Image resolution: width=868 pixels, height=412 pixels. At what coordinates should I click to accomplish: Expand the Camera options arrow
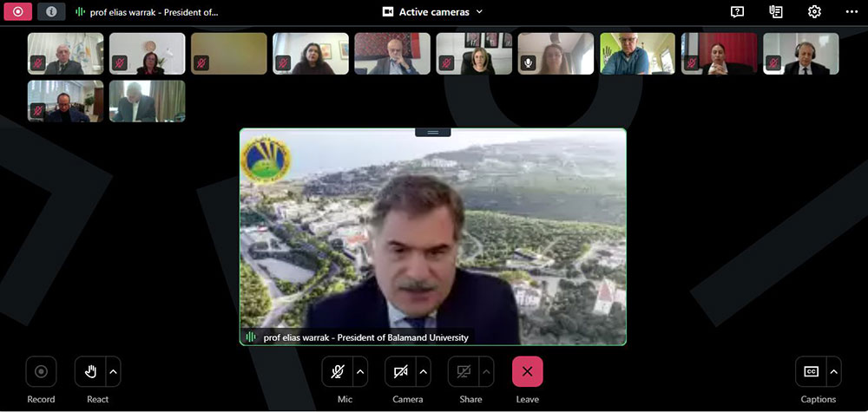[x=424, y=372]
